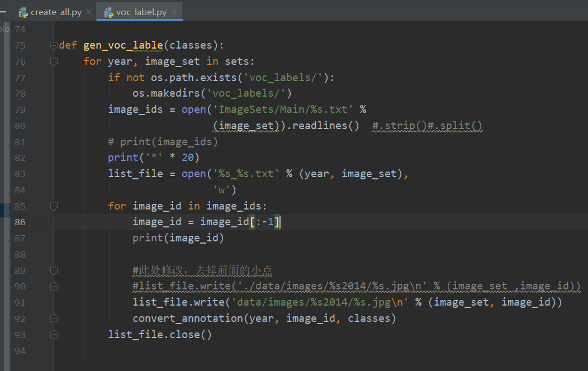Image resolution: width=588 pixels, height=371 pixels.
Task: Switch to the create_all.py tab
Action: [x=53, y=11]
